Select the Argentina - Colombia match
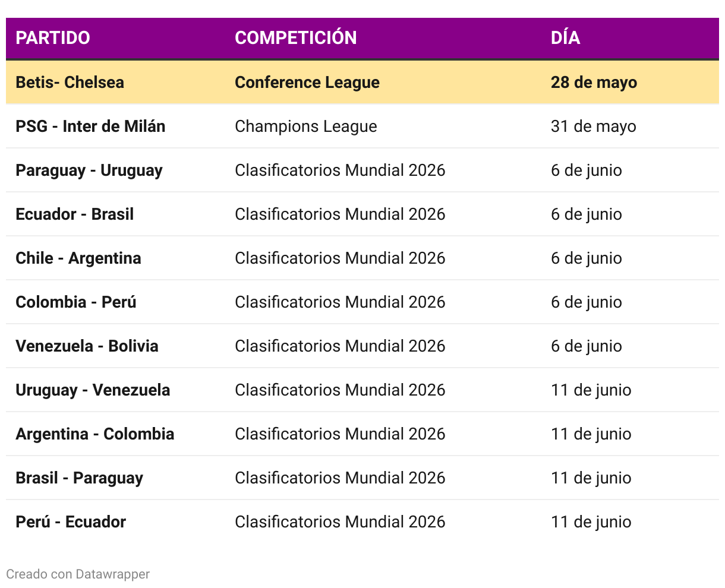The width and height of the screenshot is (725, 588). pos(95,434)
